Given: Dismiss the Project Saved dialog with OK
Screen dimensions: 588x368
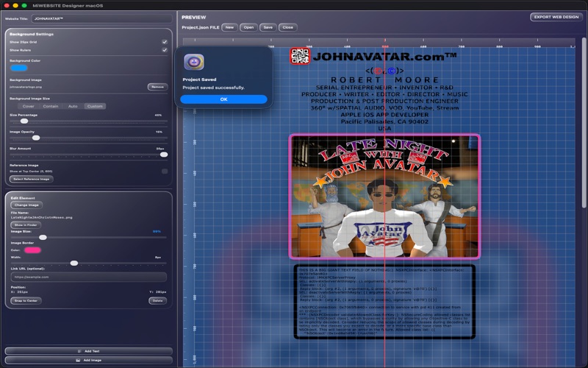Looking at the screenshot, I should pyautogui.click(x=223, y=99).
